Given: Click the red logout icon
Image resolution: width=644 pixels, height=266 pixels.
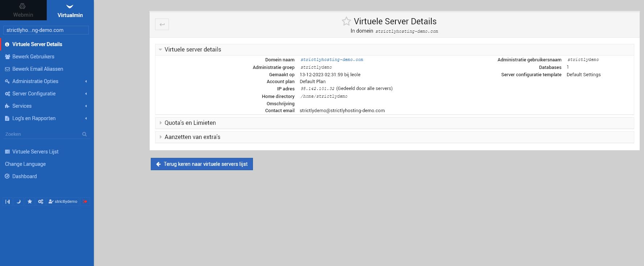Looking at the screenshot, I should pos(85,201).
